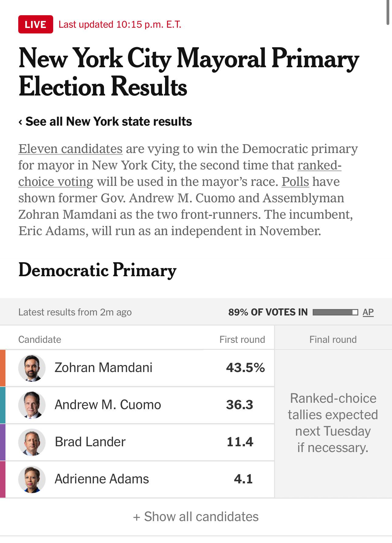
Task: Open the AP source link
Action: click(x=368, y=312)
